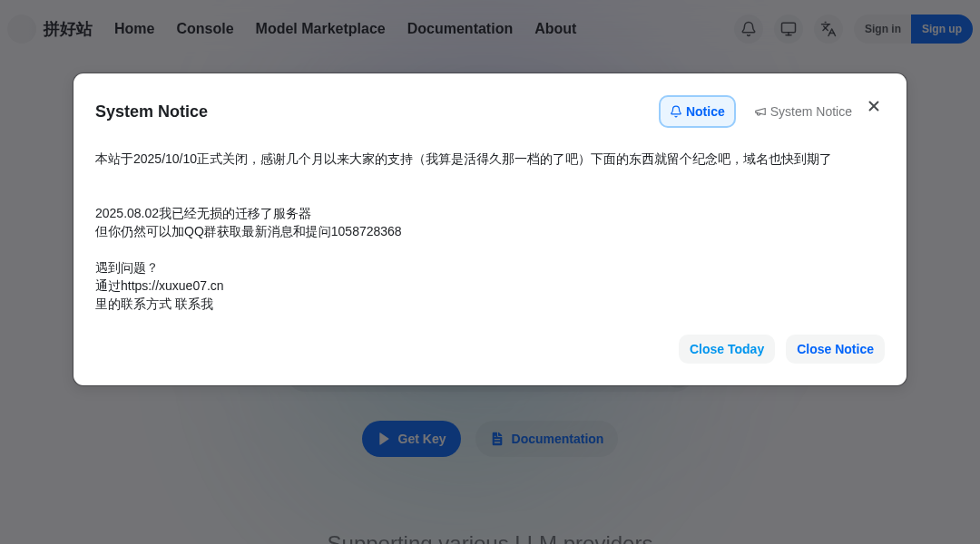Select Console from the navigation bar
Screen dimensions: 980x544
[204, 29]
